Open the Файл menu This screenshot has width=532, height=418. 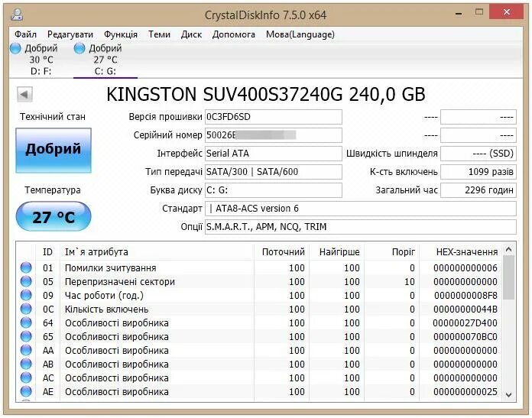click(x=25, y=34)
